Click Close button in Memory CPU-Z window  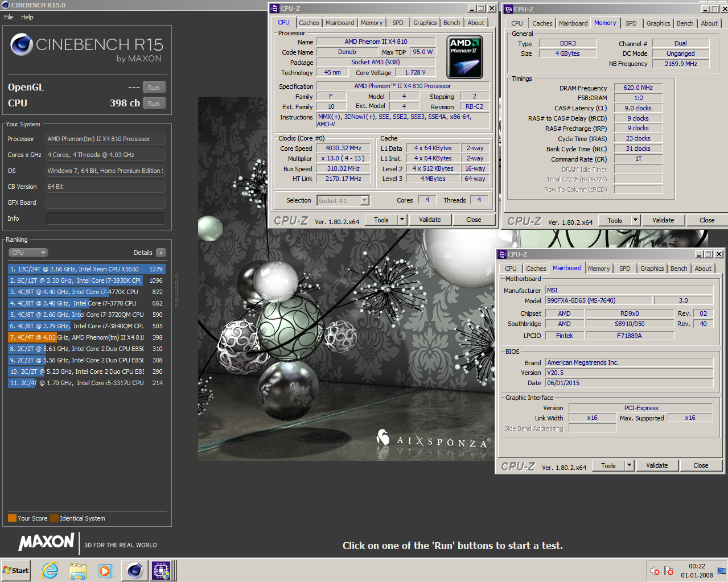(x=707, y=221)
